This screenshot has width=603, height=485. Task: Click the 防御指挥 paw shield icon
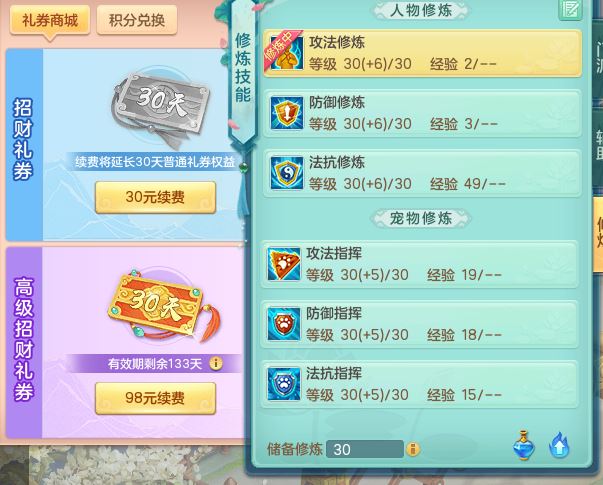pos(284,324)
